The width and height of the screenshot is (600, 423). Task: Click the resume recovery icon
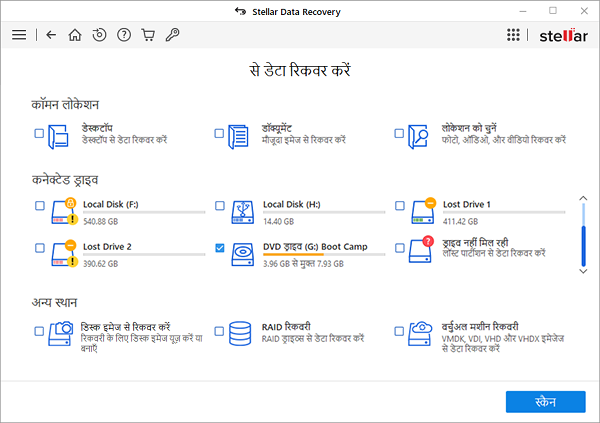click(x=99, y=35)
